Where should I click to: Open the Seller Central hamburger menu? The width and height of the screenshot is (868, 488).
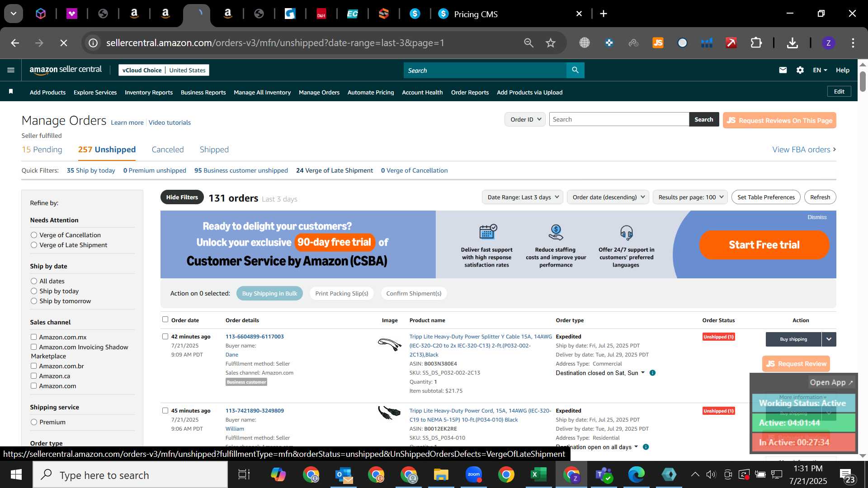pyautogui.click(x=11, y=70)
